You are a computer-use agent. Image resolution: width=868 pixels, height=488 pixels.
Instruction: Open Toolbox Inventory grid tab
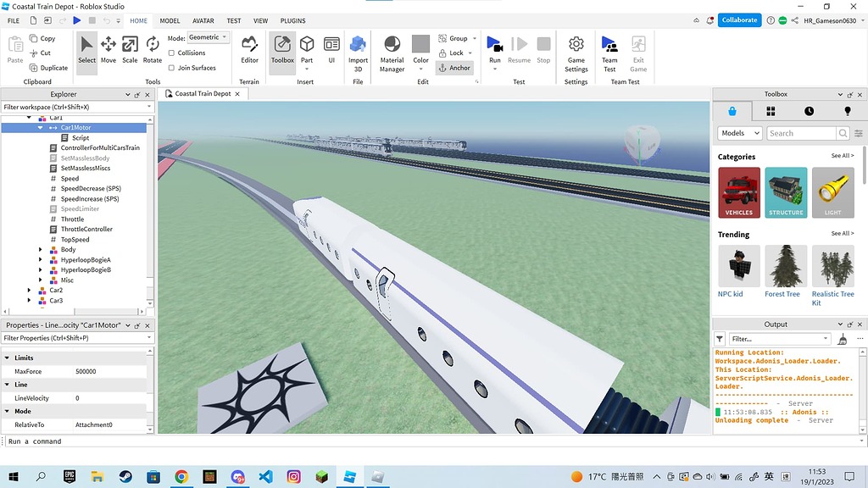771,111
